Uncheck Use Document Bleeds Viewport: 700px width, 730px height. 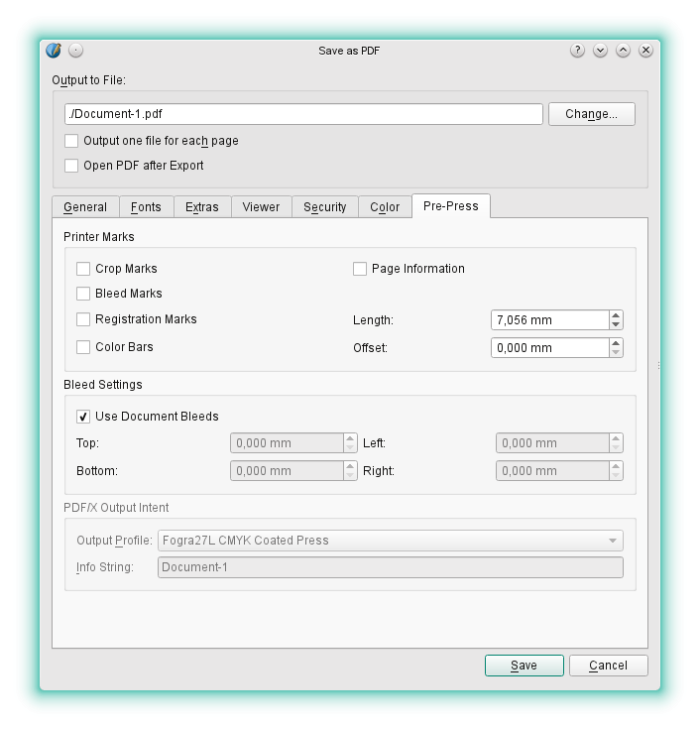(x=83, y=417)
